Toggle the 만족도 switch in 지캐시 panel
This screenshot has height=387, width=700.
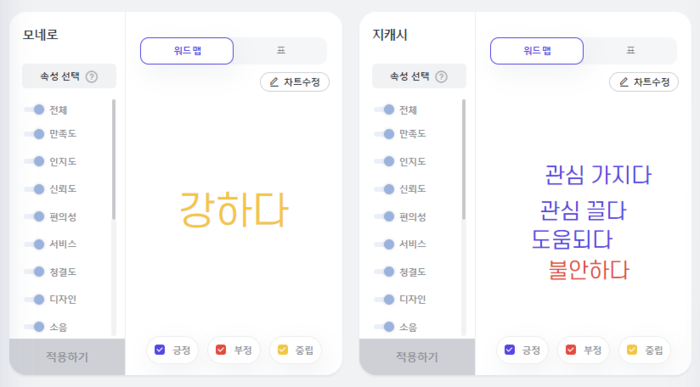pos(384,134)
